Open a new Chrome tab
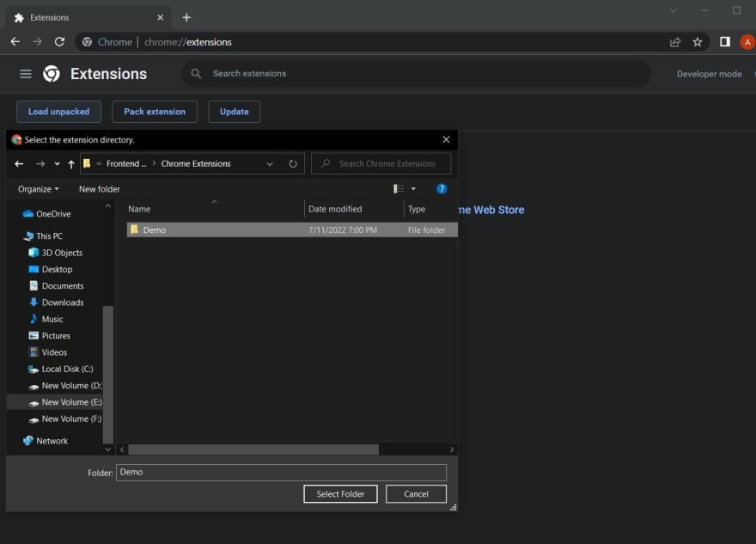The height and width of the screenshot is (544, 756). click(186, 17)
